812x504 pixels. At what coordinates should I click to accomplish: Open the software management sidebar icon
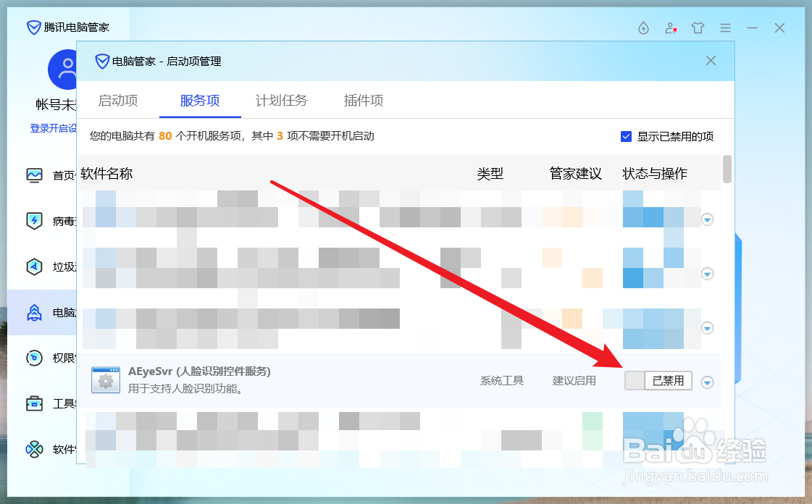(x=34, y=449)
